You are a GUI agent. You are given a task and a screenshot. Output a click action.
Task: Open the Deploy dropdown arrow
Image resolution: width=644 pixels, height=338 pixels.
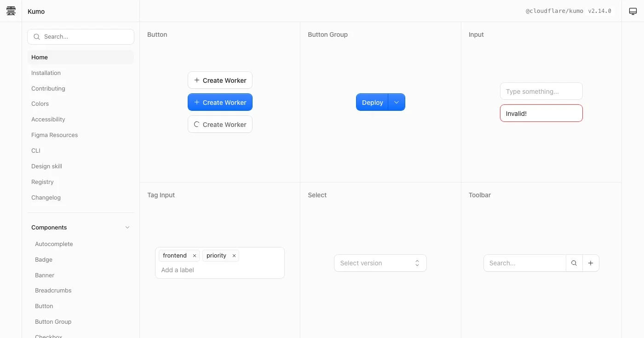397,102
